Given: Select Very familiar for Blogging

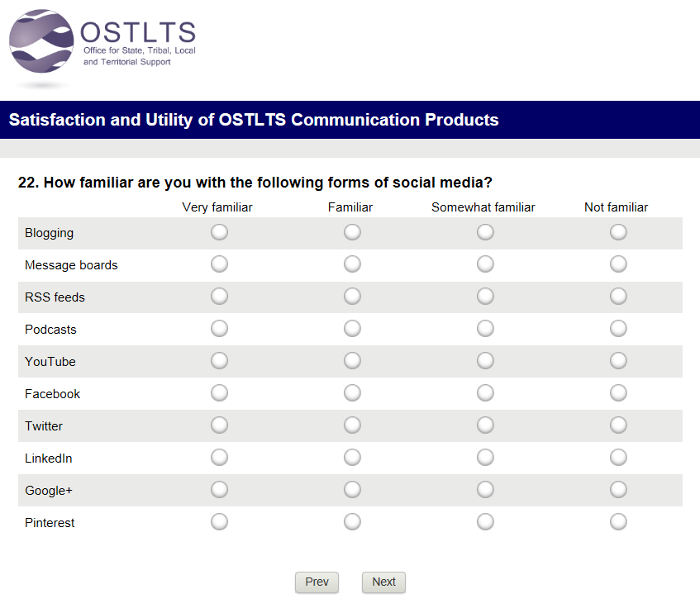Looking at the screenshot, I should tap(219, 233).
